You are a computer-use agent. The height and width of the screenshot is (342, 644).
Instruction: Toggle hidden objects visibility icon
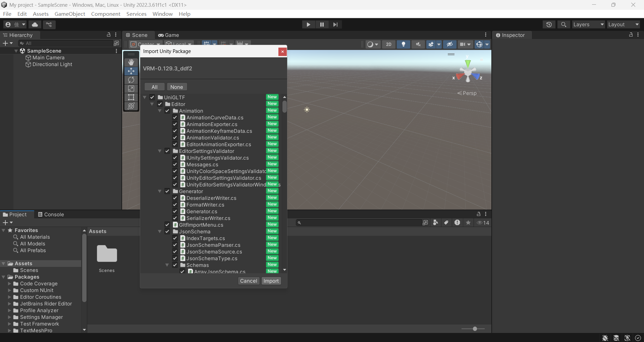tap(450, 44)
